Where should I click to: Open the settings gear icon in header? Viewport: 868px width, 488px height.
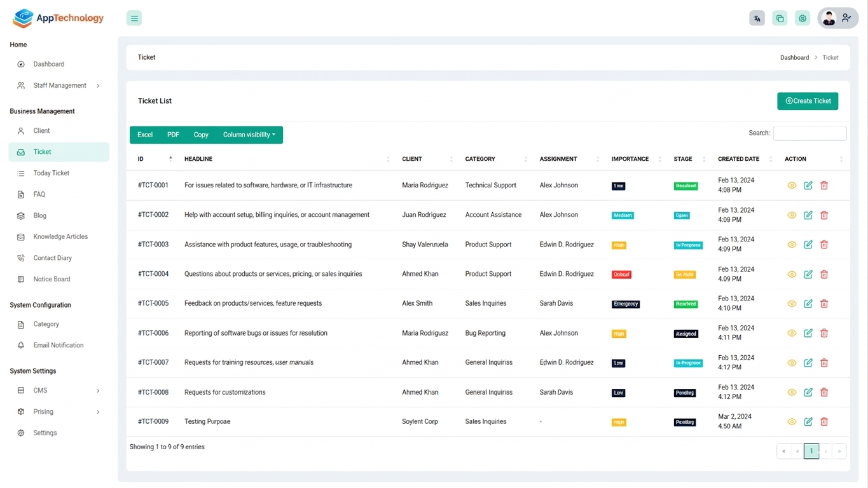pos(803,18)
